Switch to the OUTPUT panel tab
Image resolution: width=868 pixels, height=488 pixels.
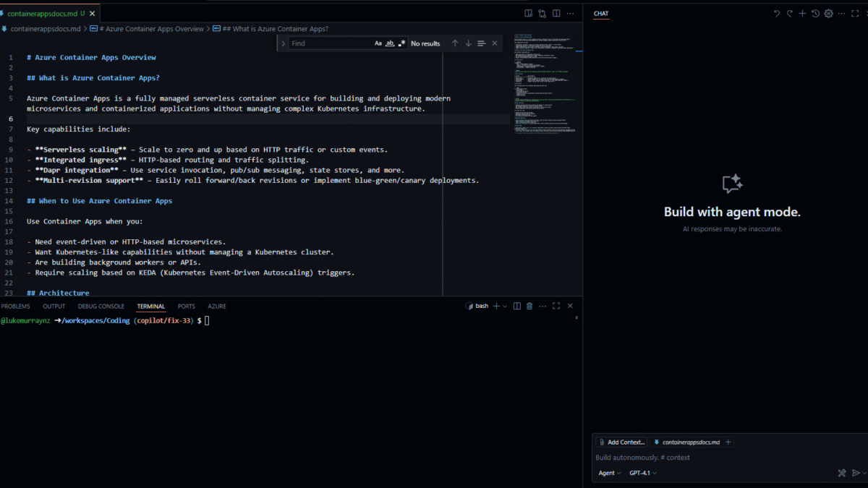tap(54, 307)
